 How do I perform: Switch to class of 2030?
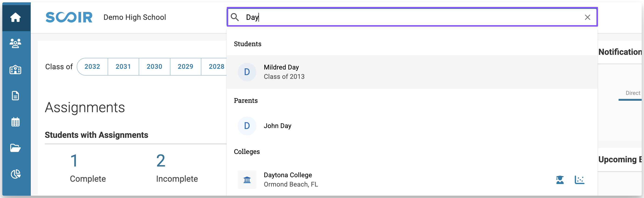click(154, 67)
